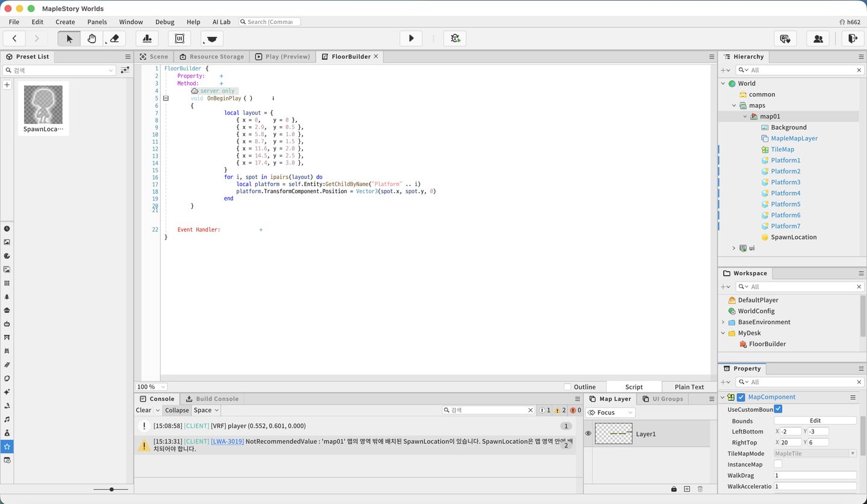The image size is (867, 504).
Task: Expand the ui node in Hierarchy
Action: (x=734, y=248)
